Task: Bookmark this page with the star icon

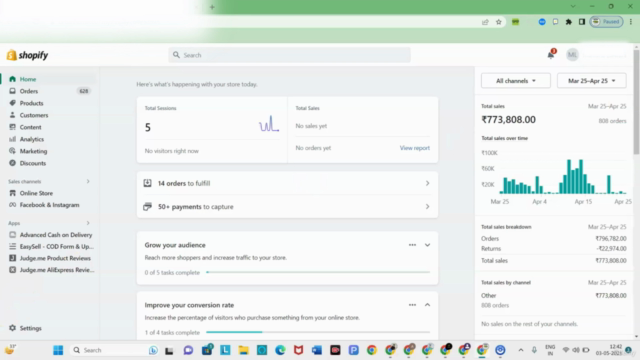Action: coord(498,22)
